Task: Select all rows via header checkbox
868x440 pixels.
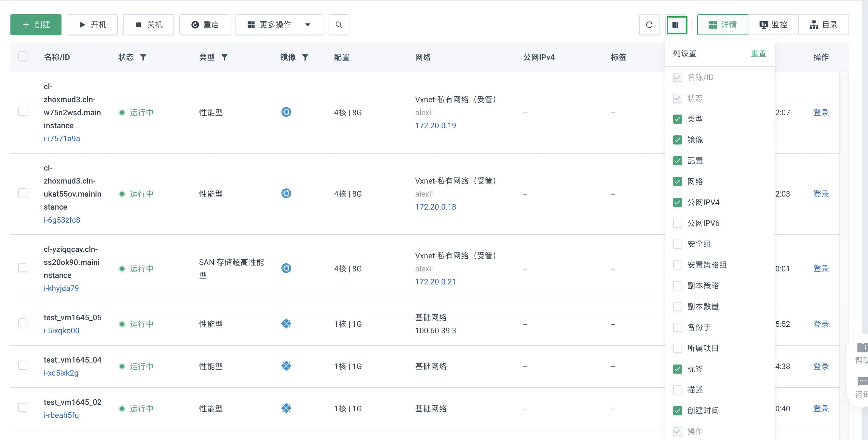Action: point(22,56)
